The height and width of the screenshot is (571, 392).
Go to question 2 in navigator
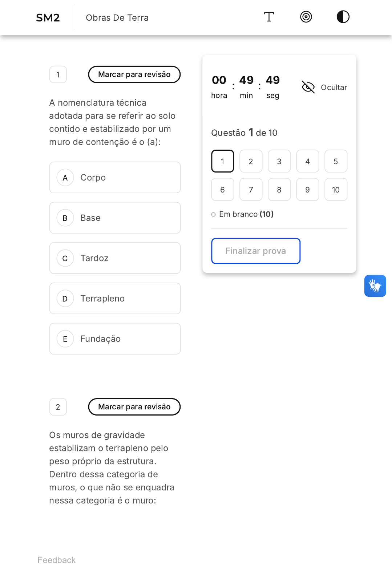251,161
